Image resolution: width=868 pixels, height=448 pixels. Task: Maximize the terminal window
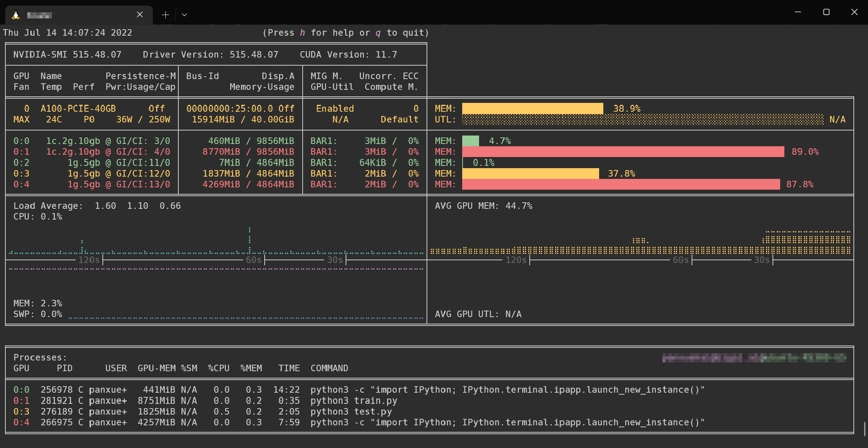pos(826,12)
